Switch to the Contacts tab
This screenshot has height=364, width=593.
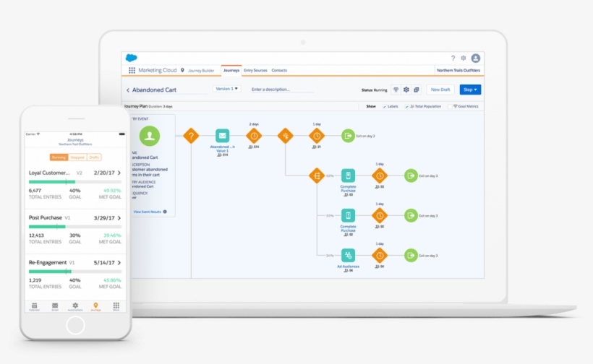pos(279,70)
